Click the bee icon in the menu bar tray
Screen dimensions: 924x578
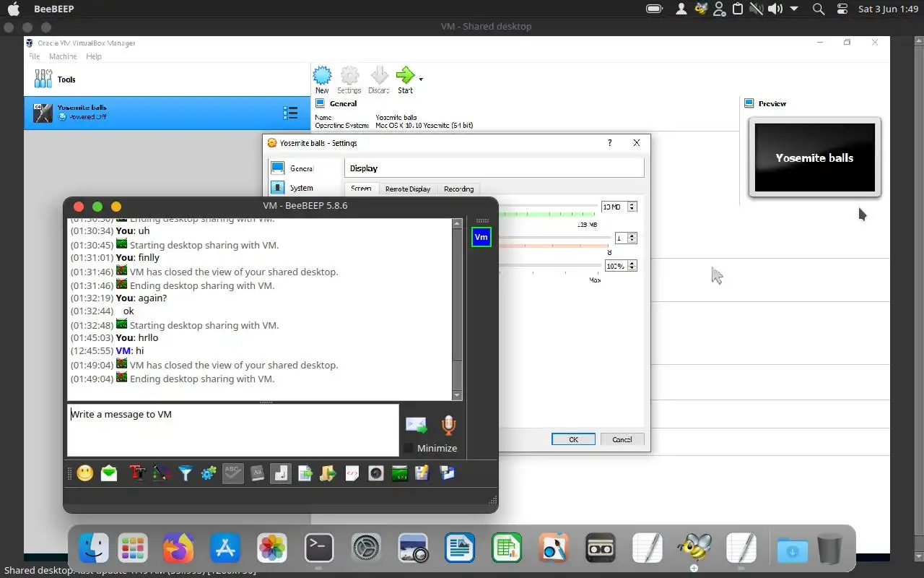point(700,9)
